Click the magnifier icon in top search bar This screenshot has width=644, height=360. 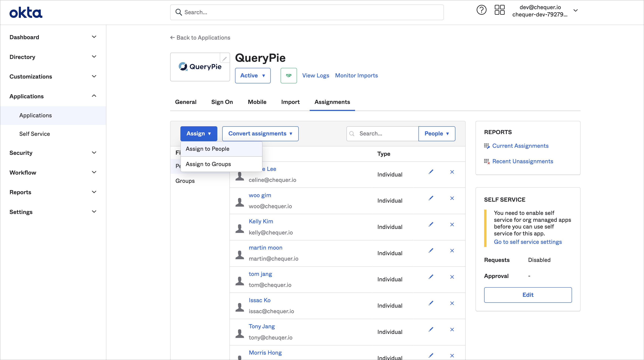pyautogui.click(x=179, y=12)
